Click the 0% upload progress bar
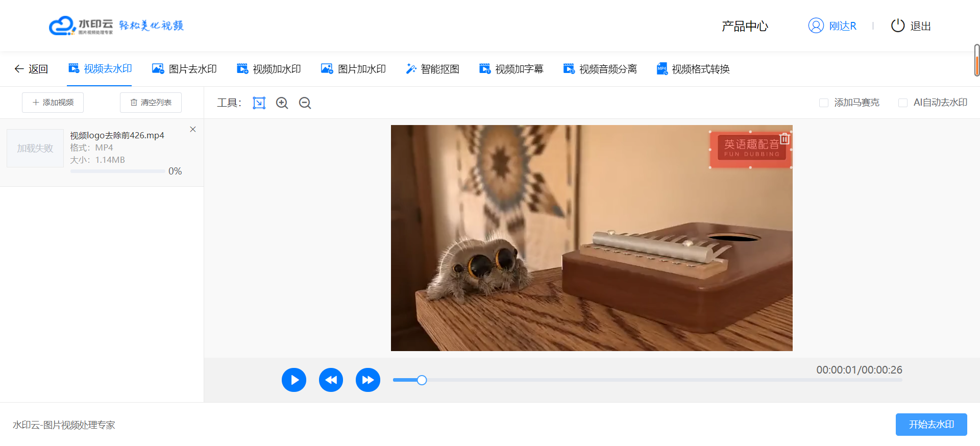Viewport: 980px width, 446px height. coord(118,171)
